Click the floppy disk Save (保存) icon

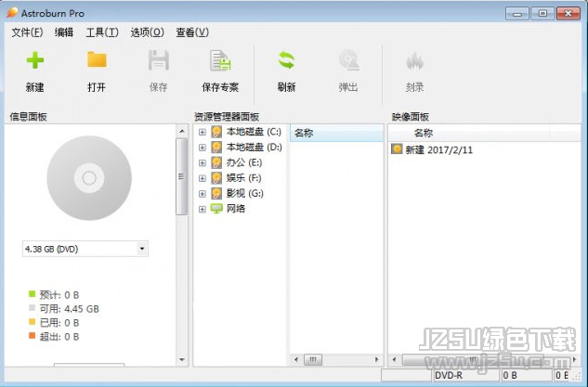(x=158, y=60)
